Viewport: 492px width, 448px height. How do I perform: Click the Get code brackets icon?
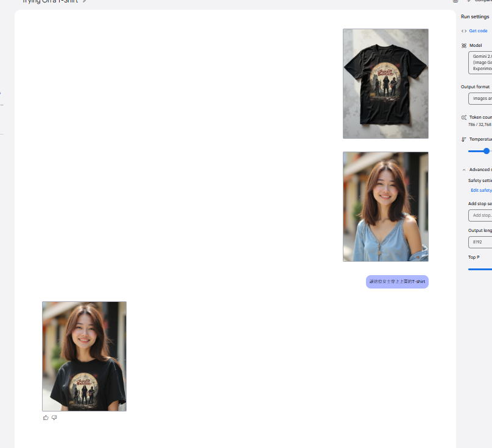pos(464,31)
